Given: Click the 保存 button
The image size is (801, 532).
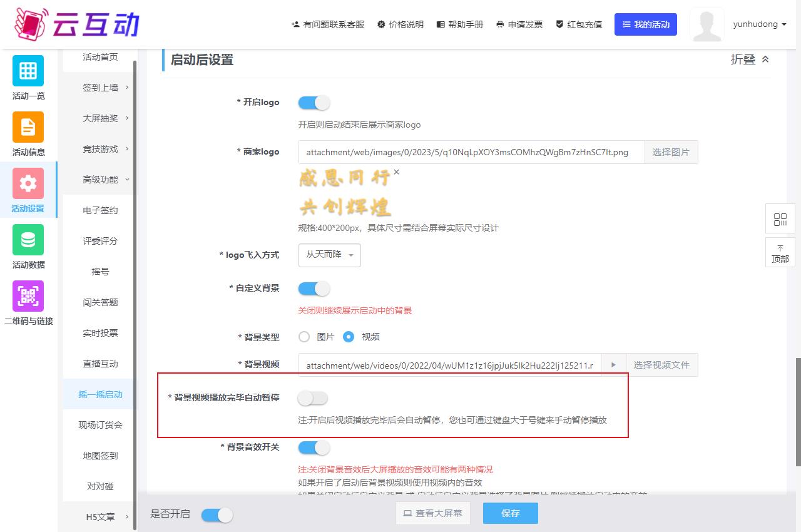Looking at the screenshot, I should coord(510,513).
